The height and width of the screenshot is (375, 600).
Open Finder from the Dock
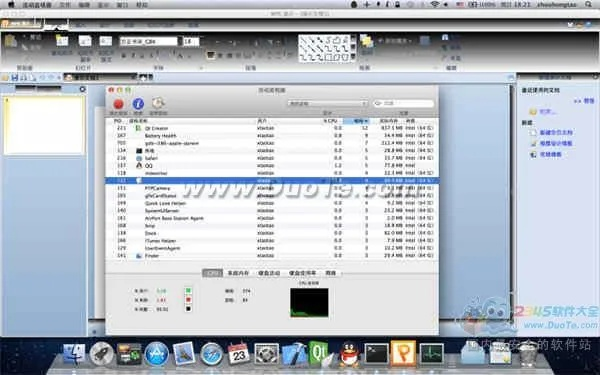tap(74, 354)
